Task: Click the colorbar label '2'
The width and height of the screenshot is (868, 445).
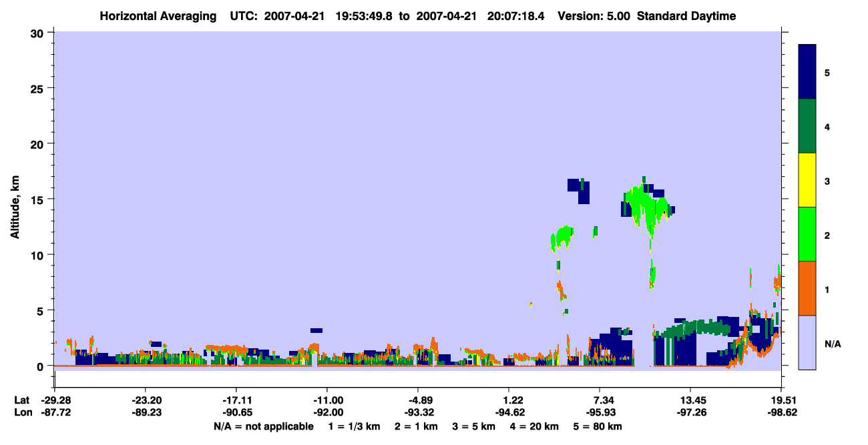Action: pos(827,236)
